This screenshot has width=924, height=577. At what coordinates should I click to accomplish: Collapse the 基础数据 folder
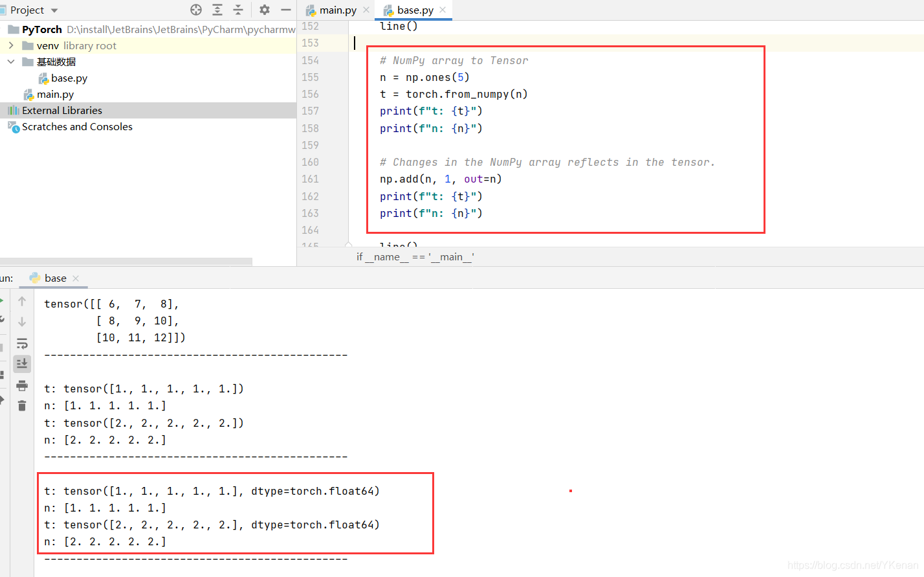pos(11,62)
